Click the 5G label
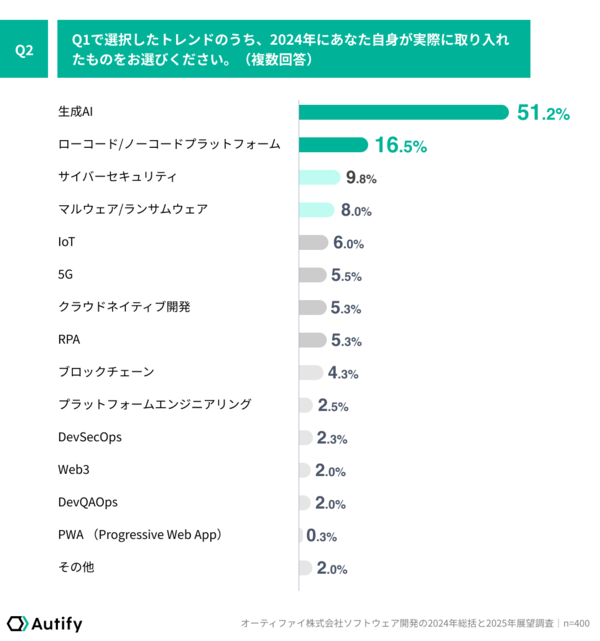This screenshot has height=641, width=600. coord(65,274)
